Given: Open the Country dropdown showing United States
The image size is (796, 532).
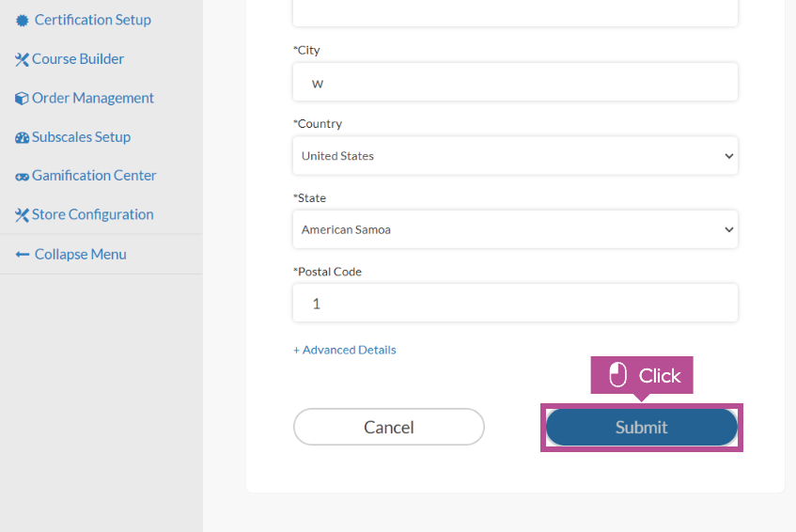Looking at the screenshot, I should (x=515, y=156).
